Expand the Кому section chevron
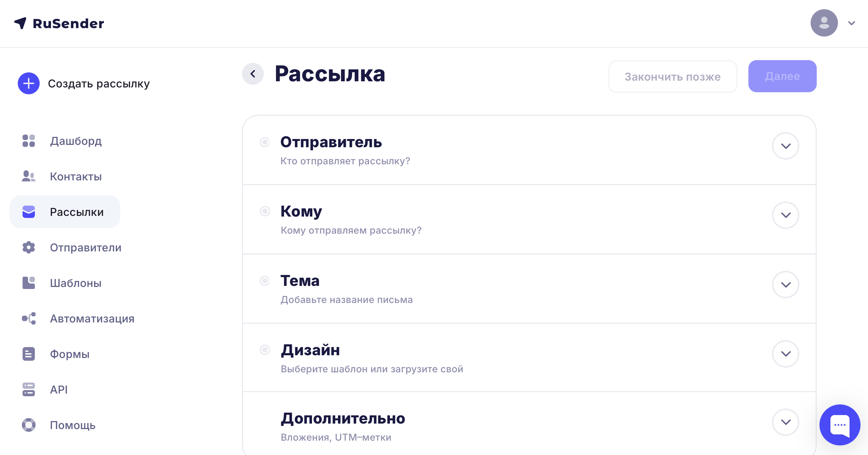868x455 pixels. pyautogui.click(x=786, y=215)
